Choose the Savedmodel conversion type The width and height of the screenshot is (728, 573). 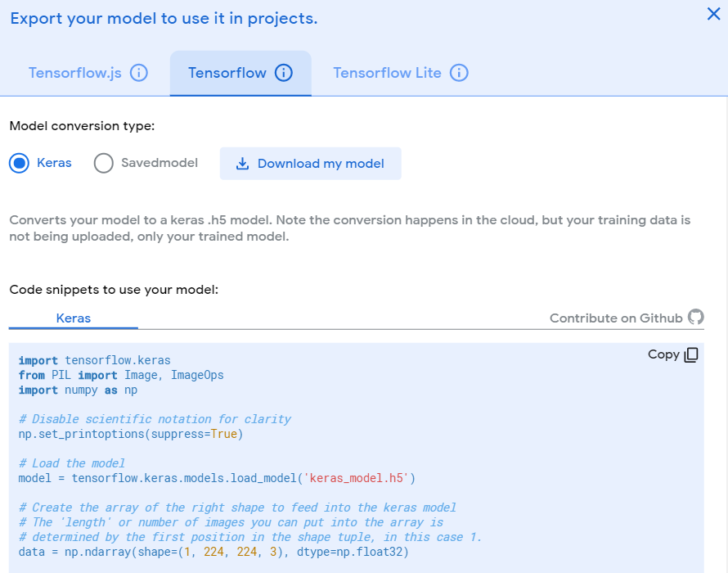click(104, 163)
